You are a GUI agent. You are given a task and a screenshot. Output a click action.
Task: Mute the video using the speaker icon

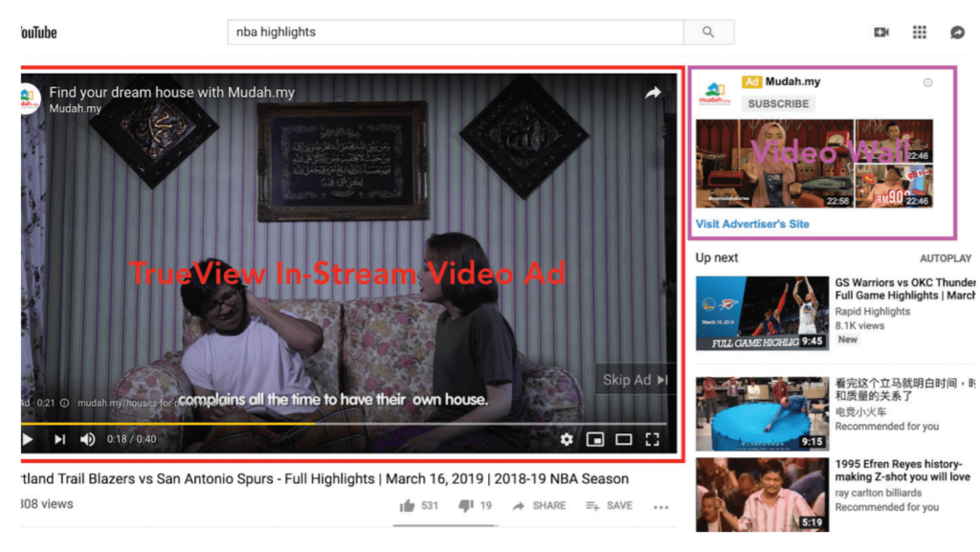pyautogui.click(x=87, y=439)
